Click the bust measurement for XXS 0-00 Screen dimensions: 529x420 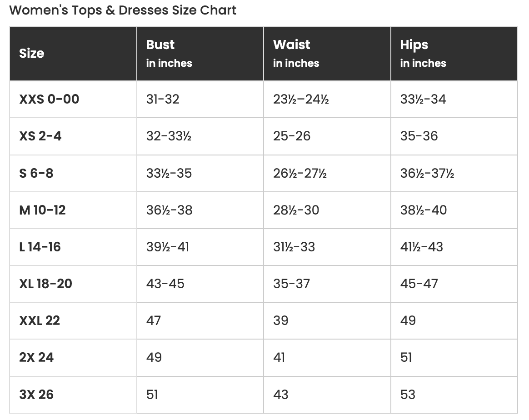[163, 99]
